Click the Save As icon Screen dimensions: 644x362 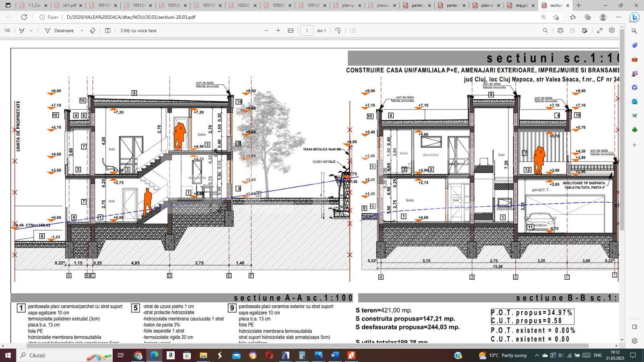click(584, 31)
